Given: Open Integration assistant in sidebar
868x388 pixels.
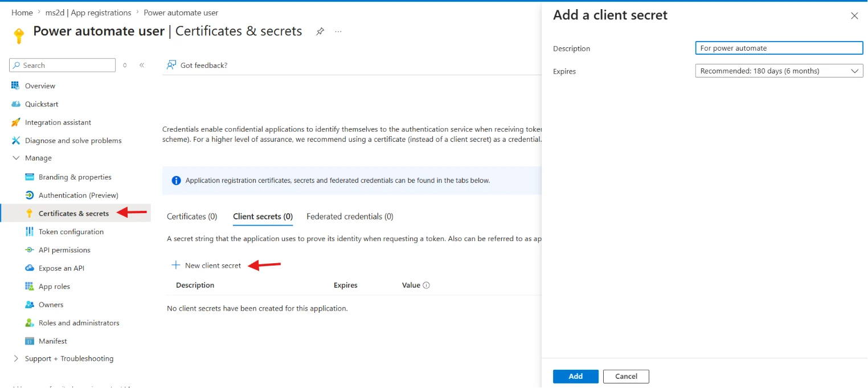Looking at the screenshot, I should point(58,122).
